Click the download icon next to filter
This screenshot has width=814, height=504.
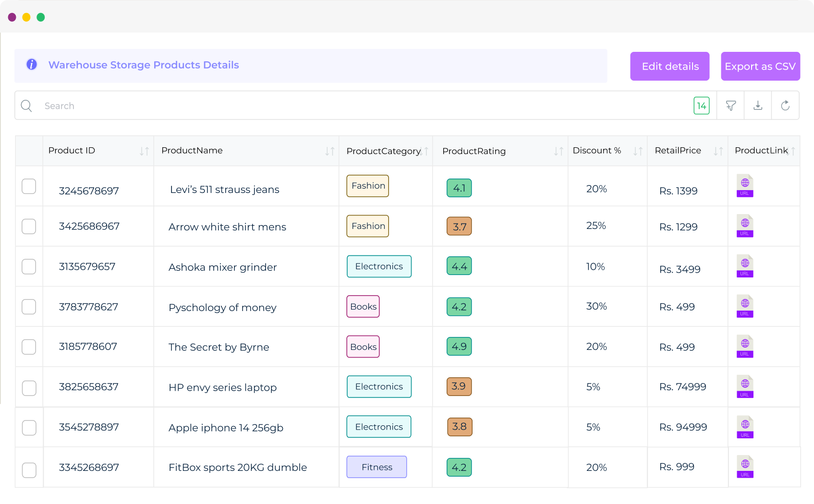coord(758,105)
